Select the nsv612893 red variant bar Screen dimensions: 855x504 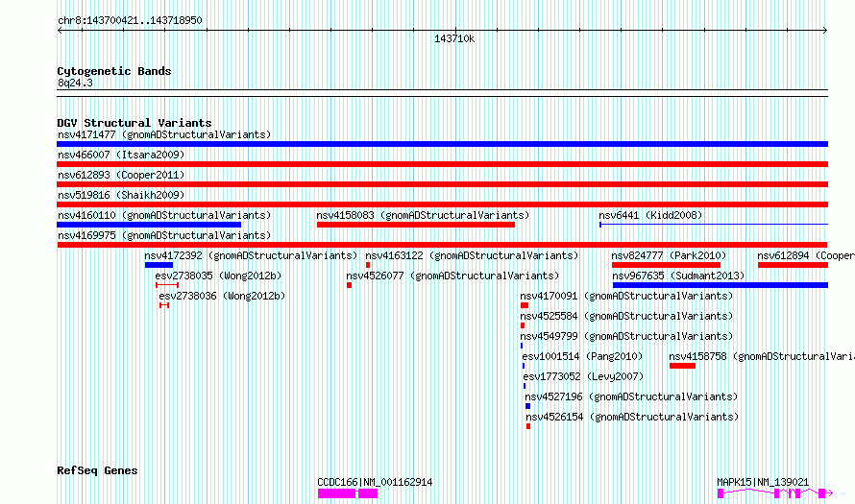[x=442, y=184]
